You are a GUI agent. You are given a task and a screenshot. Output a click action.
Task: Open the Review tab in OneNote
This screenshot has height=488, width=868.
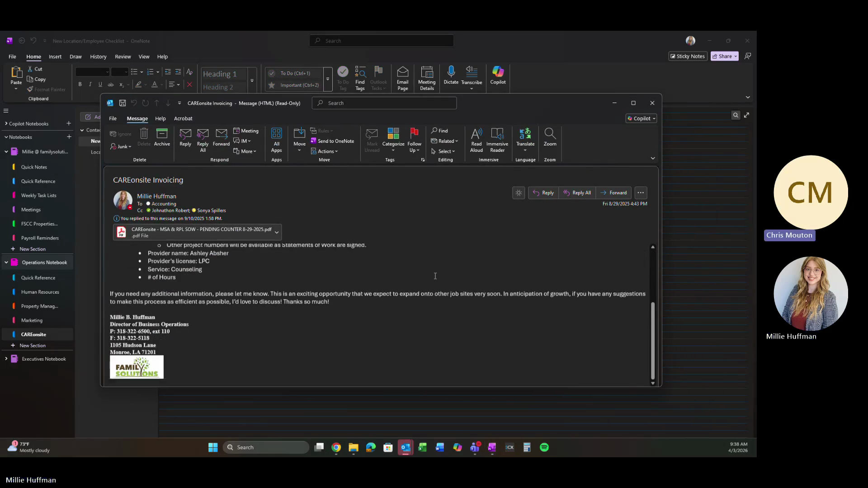pyautogui.click(x=123, y=56)
